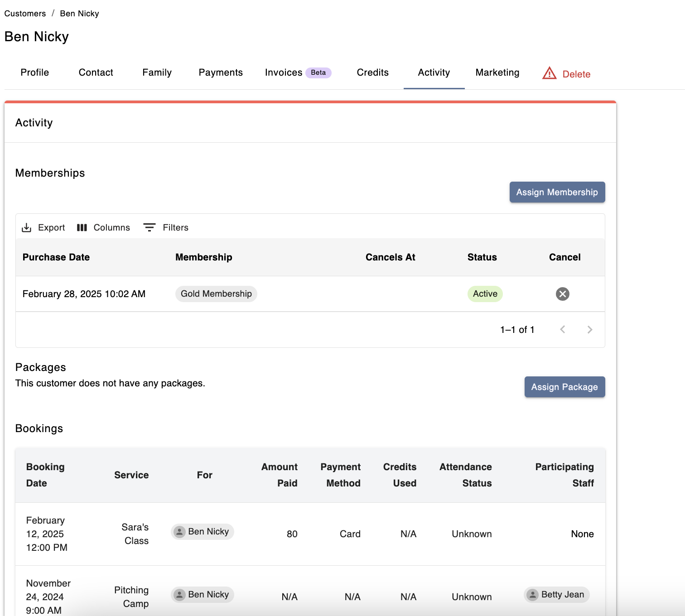Switch to the Family tab

(x=157, y=72)
